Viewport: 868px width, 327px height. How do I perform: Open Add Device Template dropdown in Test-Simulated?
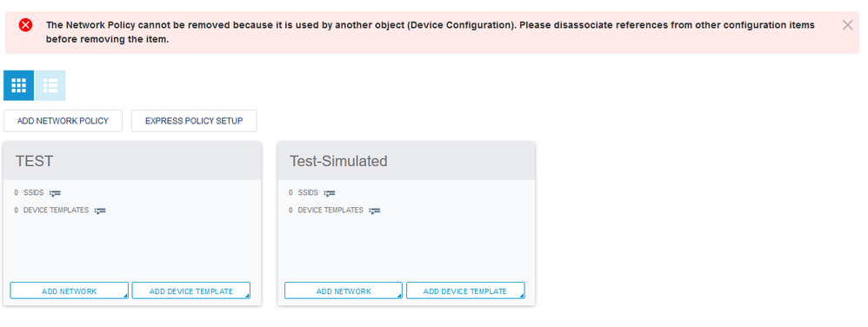click(465, 291)
